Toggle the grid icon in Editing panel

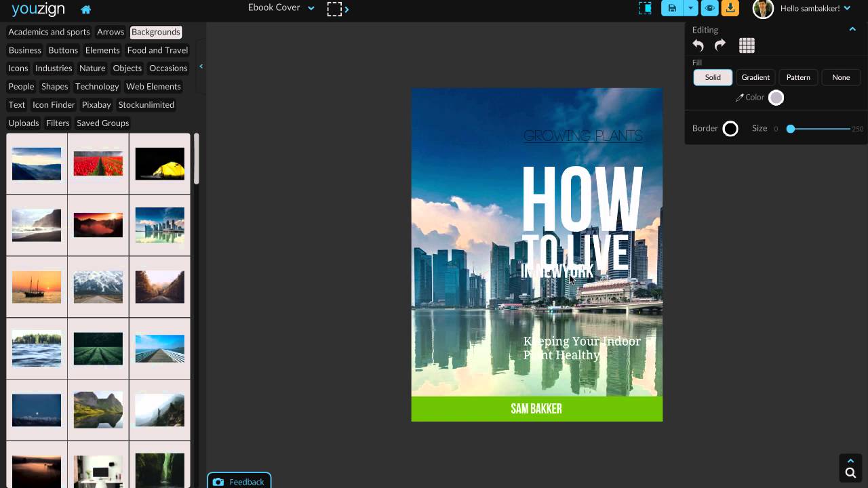coord(747,45)
